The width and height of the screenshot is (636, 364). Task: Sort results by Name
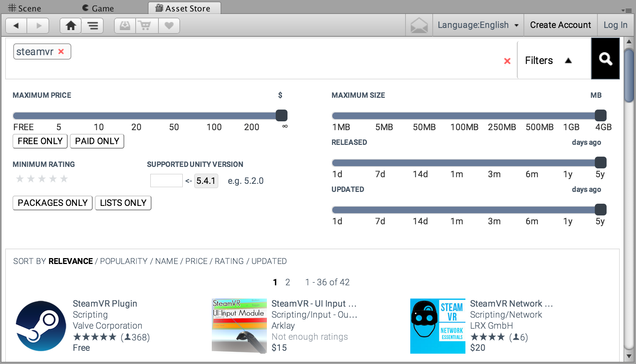click(x=167, y=261)
